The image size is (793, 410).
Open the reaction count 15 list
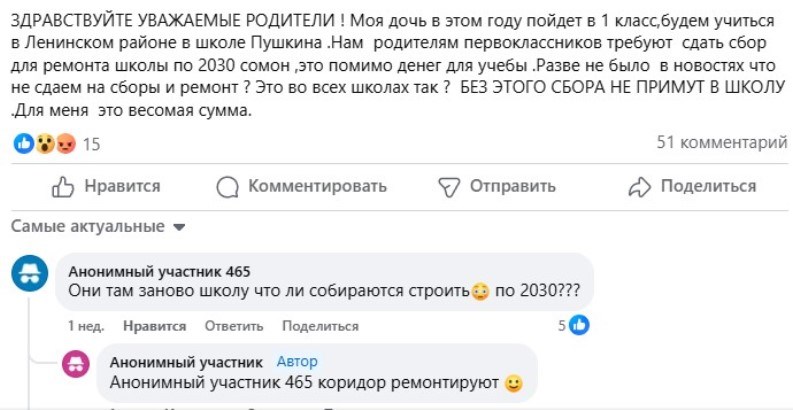coord(91,144)
